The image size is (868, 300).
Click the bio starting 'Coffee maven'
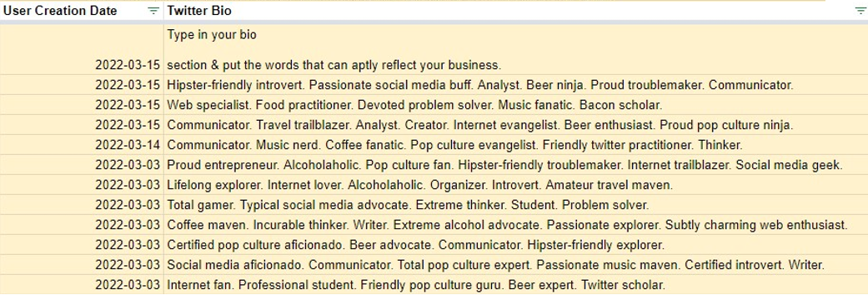click(515, 225)
